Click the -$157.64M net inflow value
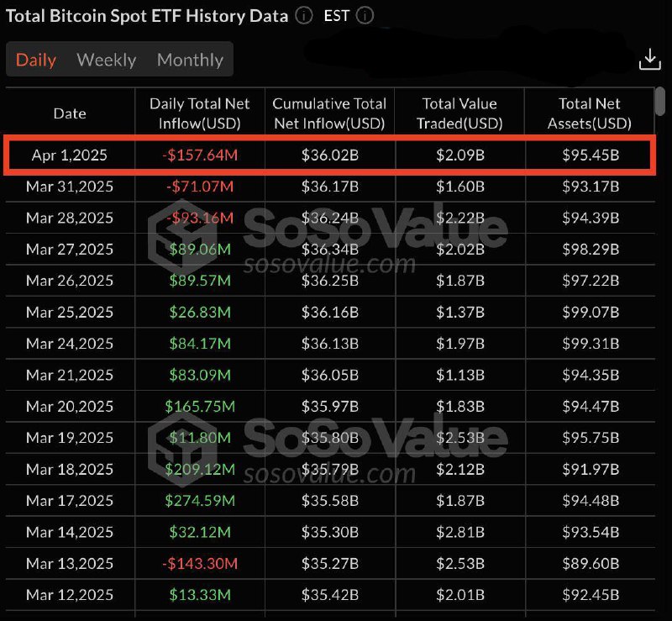The width and height of the screenshot is (672, 621). [x=200, y=155]
